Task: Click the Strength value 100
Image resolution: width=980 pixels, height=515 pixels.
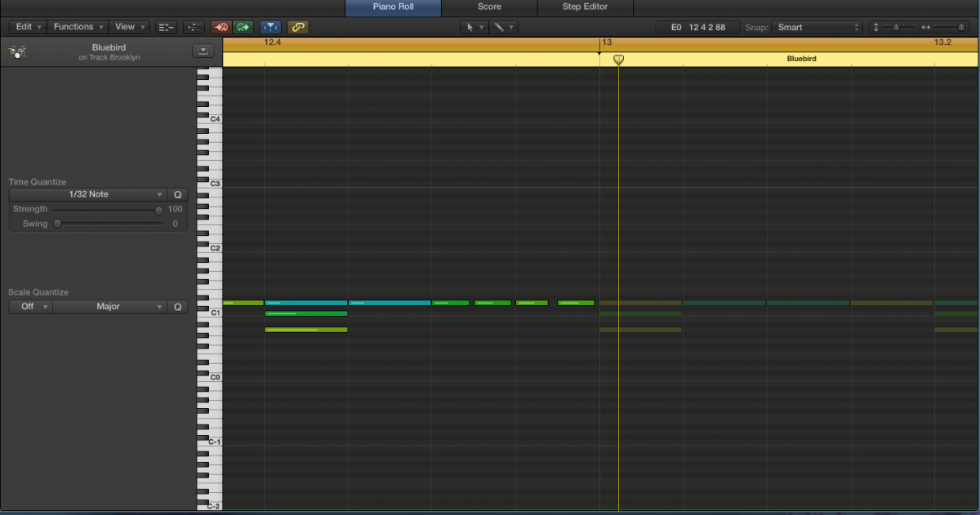Action: click(175, 210)
